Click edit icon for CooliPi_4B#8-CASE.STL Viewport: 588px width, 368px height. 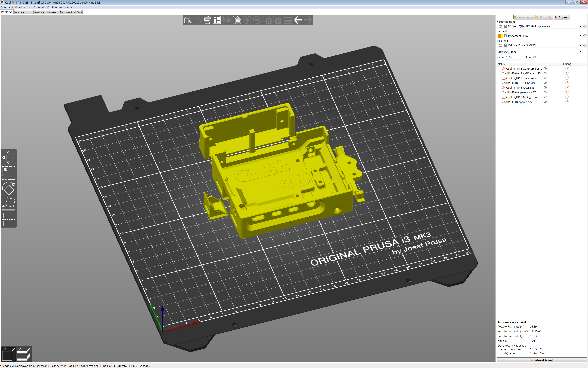pos(567,88)
